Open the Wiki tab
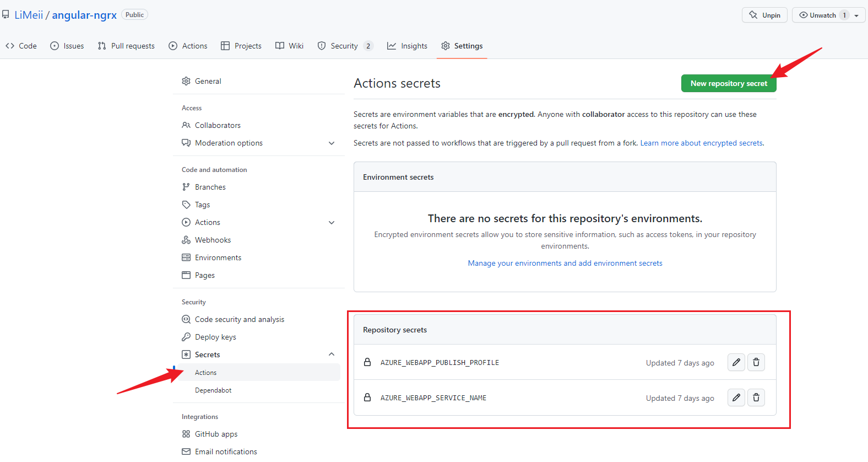This screenshot has width=868, height=462. pos(290,46)
